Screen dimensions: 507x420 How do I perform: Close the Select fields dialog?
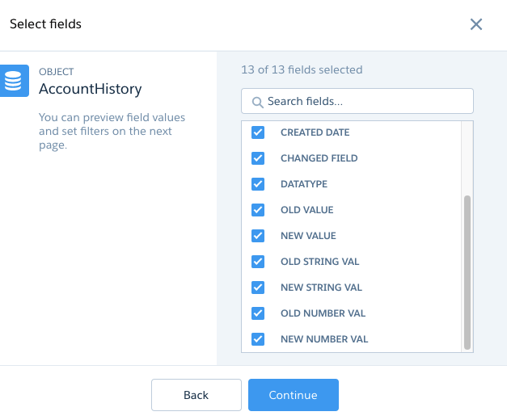476,24
